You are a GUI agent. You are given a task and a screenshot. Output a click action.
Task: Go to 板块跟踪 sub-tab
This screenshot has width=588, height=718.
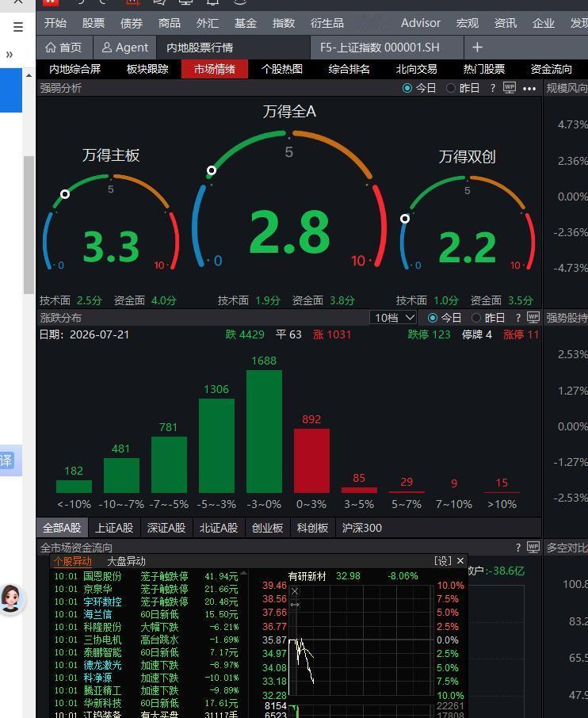coord(147,69)
